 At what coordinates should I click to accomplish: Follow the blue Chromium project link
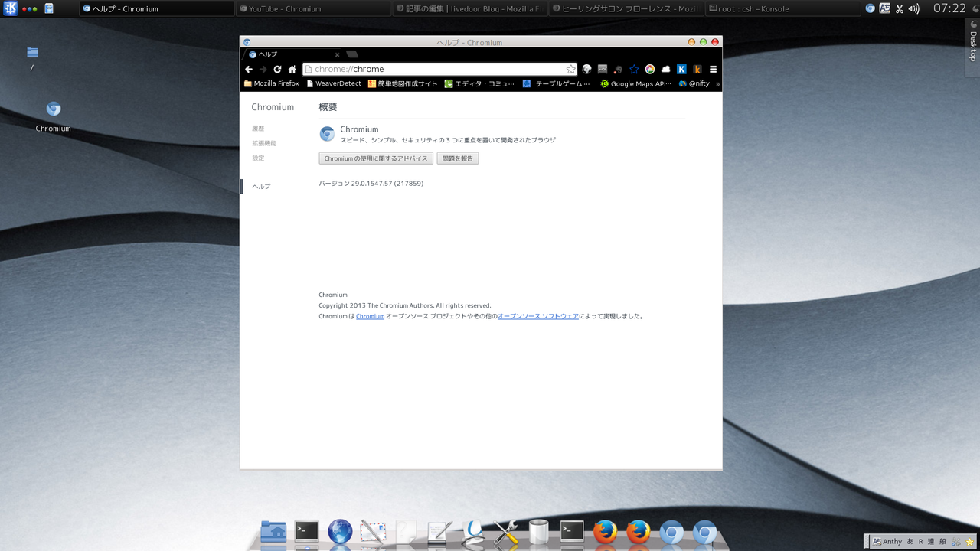370,316
